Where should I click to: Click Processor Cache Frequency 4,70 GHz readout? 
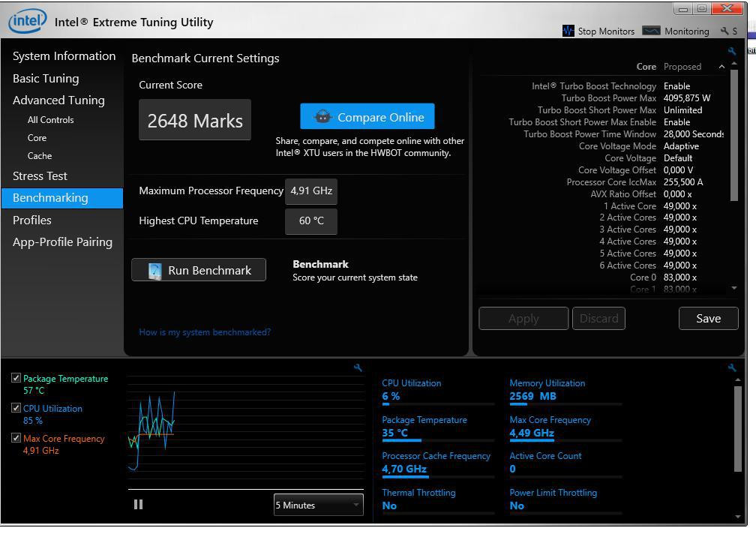click(404, 469)
